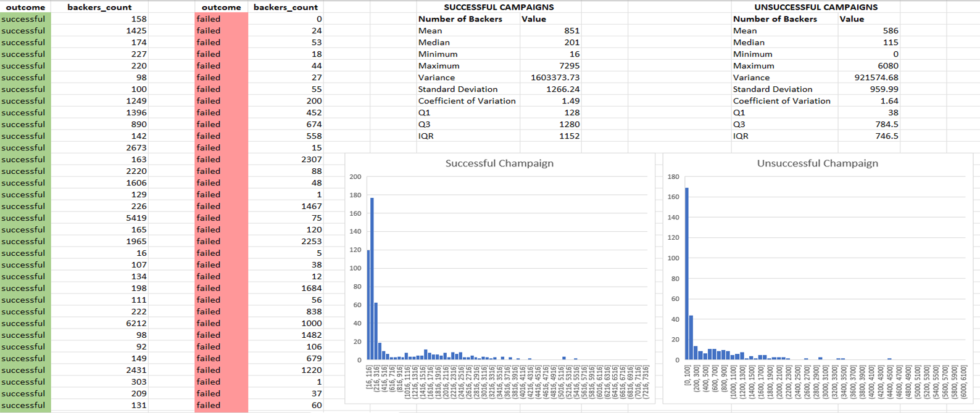
Task: Select the SUCCESSFUL CAMPAIGNS heading cell
Action: pos(499,7)
